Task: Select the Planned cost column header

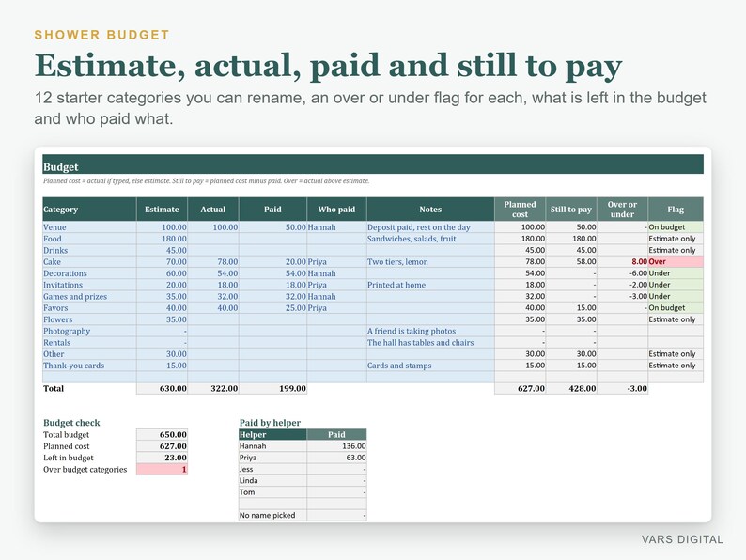Action: tap(520, 210)
